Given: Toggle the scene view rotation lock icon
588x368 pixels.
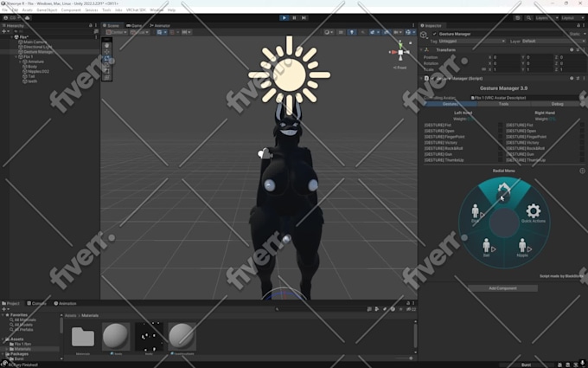Looking at the screenshot, I should click(410, 42).
